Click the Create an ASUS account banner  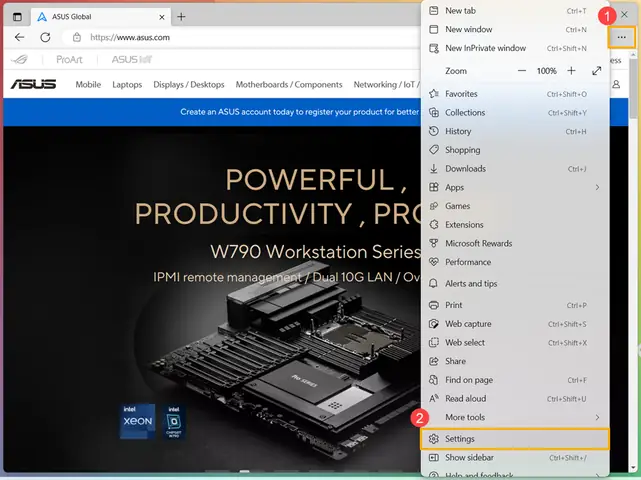212,112
